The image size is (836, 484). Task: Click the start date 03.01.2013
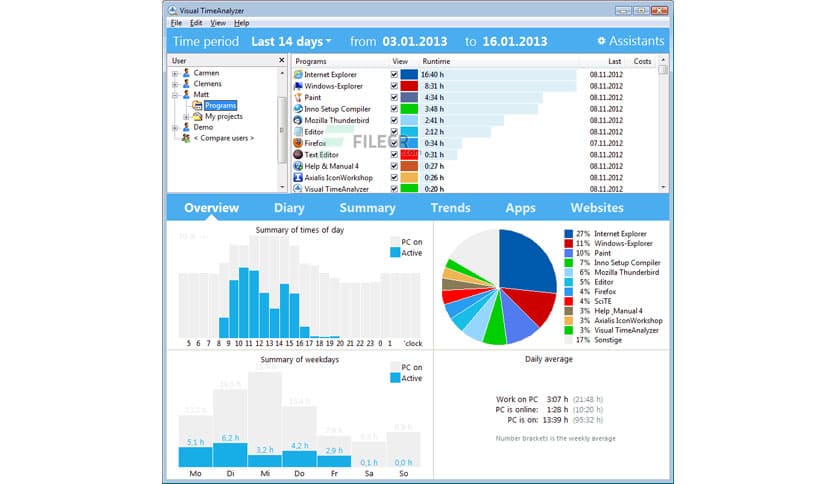click(415, 42)
